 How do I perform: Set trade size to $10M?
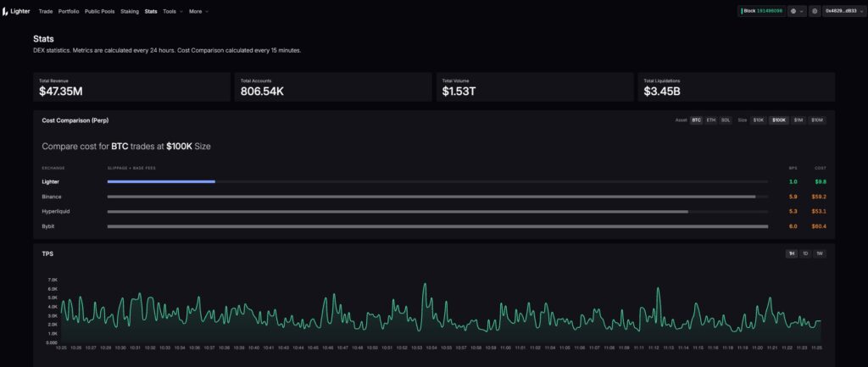(x=816, y=120)
